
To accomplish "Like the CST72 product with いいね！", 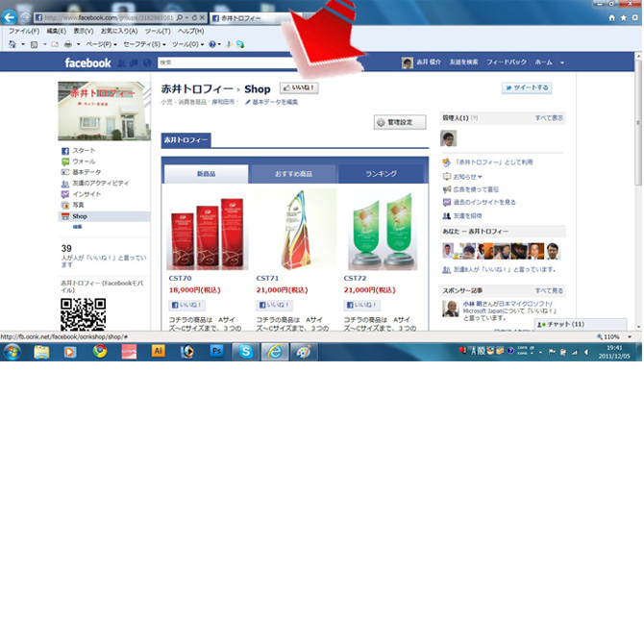I will click(x=362, y=305).
